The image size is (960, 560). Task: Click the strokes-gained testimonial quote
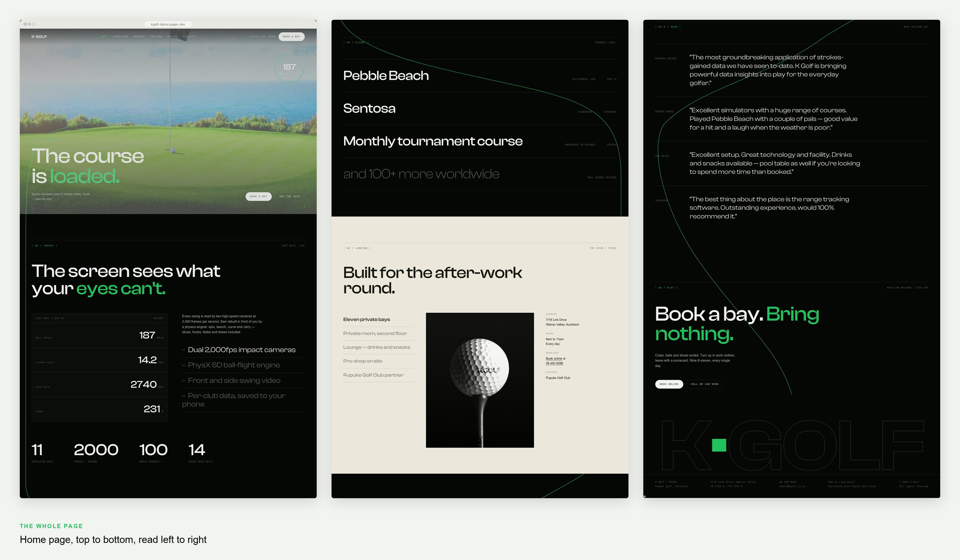pyautogui.click(x=768, y=70)
